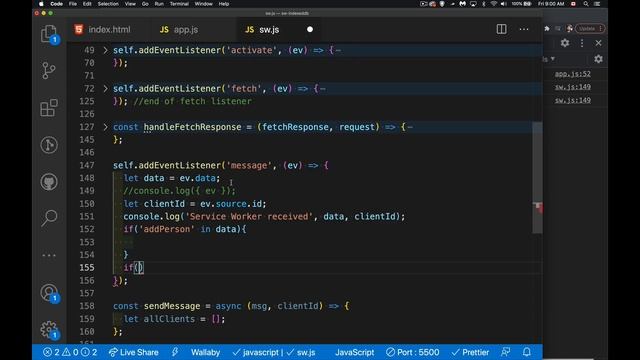Click the feedback icon in status bar

(505, 352)
